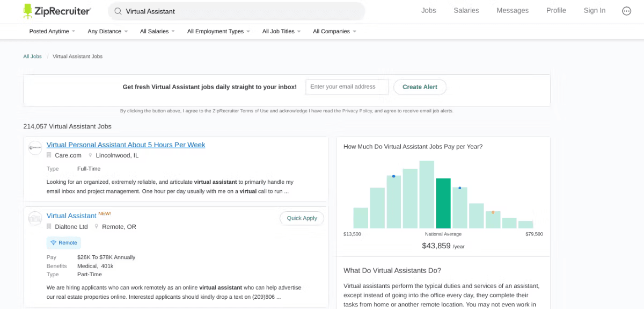Click the Create Alert button
The height and width of the screenshot is (309, 644).
[x=420, y=87]
